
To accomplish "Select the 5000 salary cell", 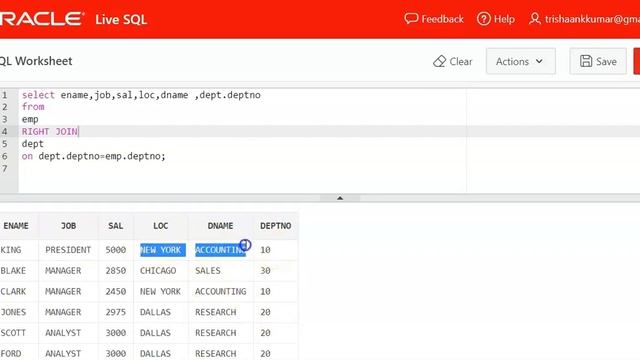I will 116,250.
